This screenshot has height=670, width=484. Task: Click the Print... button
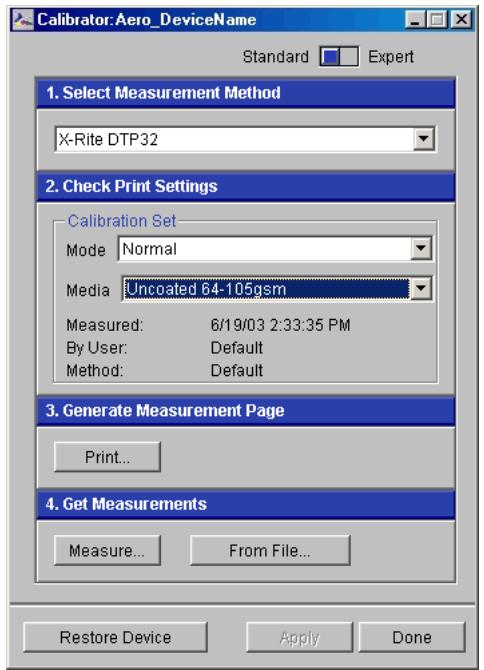(x=107, y=457)
